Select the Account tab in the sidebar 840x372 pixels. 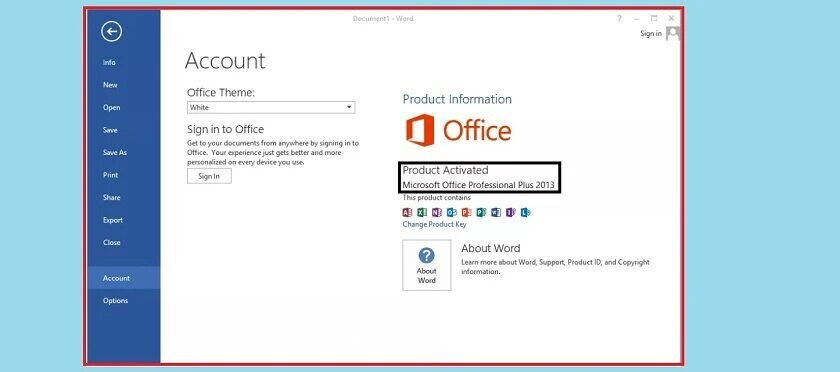tap(124, 278)
